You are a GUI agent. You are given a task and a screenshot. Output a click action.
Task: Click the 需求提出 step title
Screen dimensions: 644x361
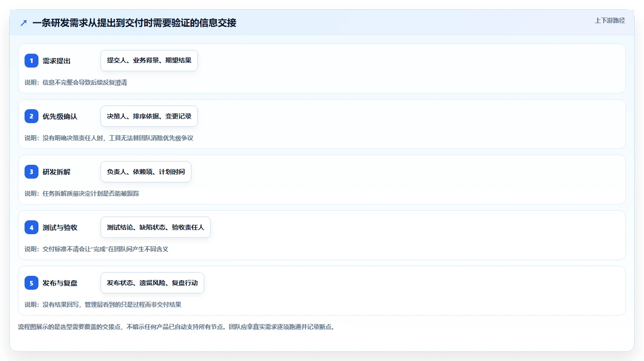[x=57, y=61]
